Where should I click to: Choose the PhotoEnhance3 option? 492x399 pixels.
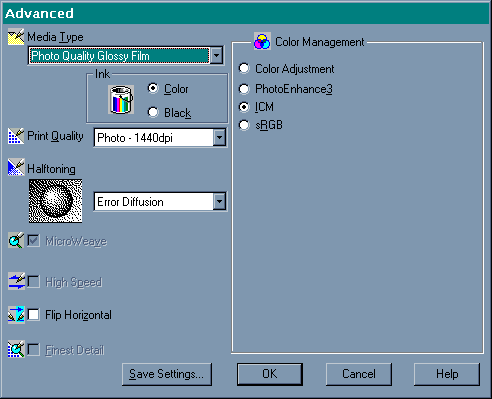(244, 89)
